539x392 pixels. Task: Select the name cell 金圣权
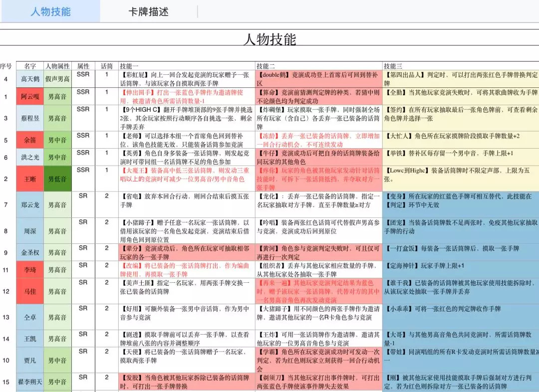coord(30,252)
